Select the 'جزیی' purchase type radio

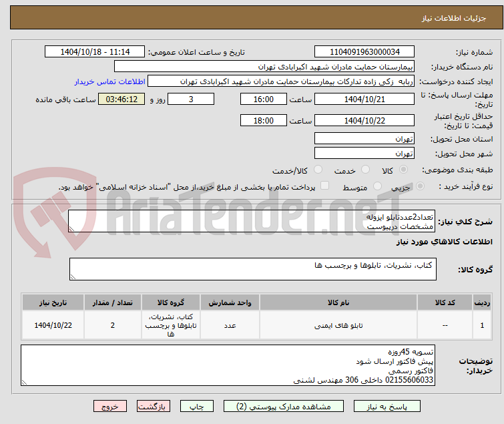pos(420,186)
